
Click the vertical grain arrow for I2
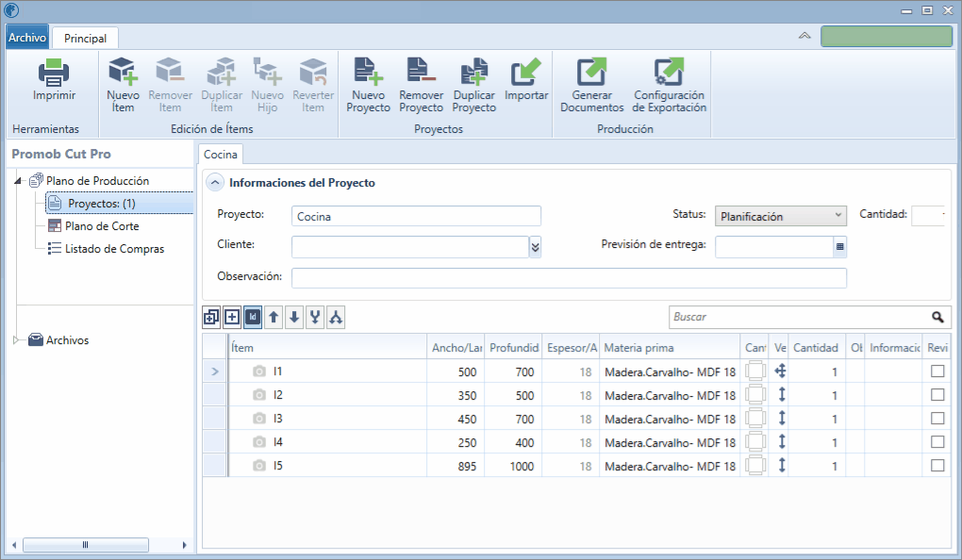782,394
